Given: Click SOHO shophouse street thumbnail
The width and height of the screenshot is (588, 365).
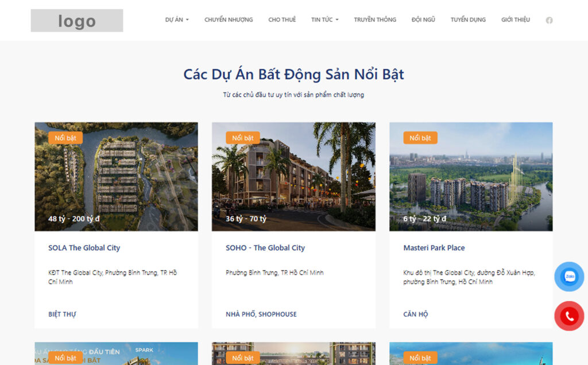Looking at the screenshot, I should (293, 177).
